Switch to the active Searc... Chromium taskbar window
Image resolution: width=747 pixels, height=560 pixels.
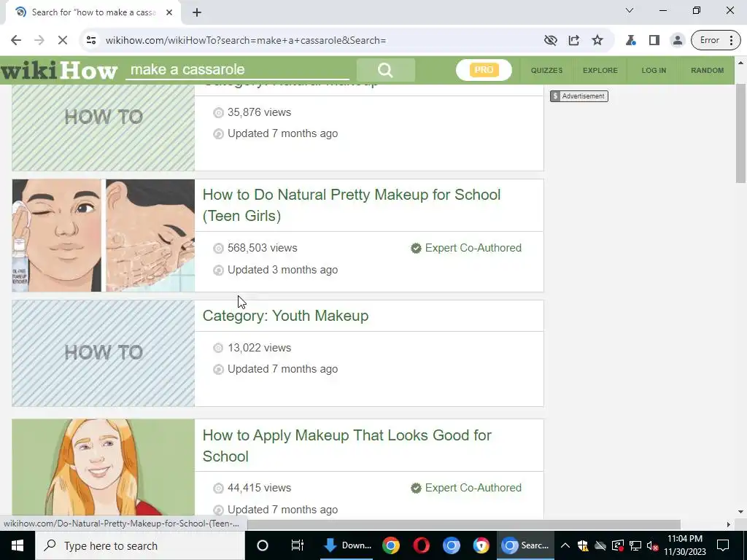(x=525, y=545)
